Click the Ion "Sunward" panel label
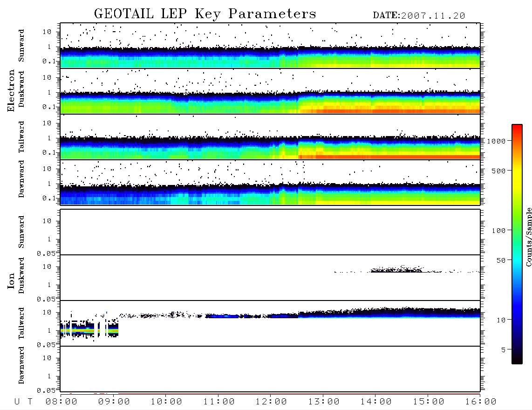The image size is (532, 410). 21,232
